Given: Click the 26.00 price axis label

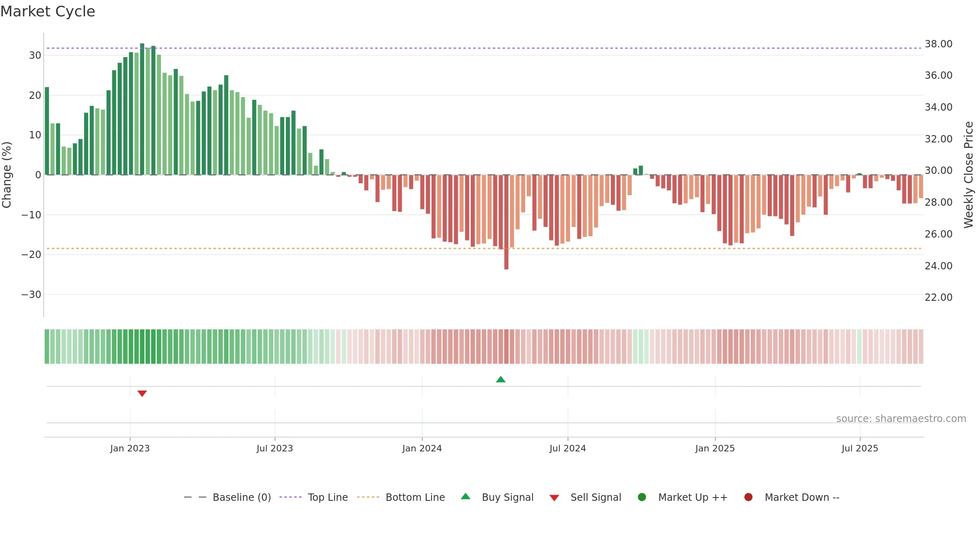Looking at the screenshot, I should tap(938, 234).
